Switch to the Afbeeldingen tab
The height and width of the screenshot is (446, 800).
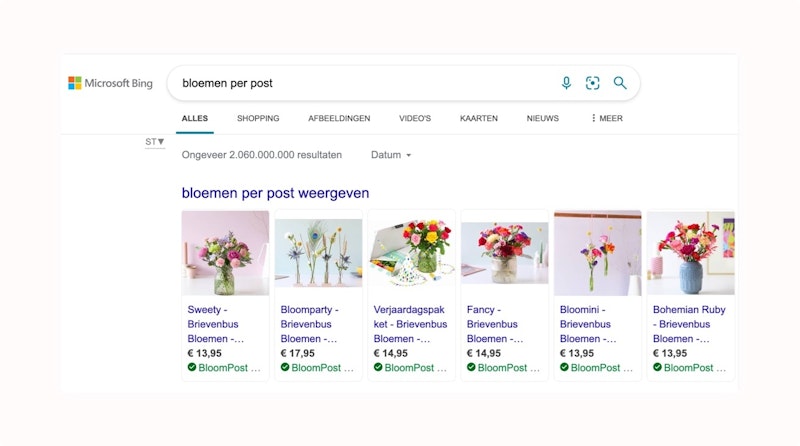tap(339, 118)
